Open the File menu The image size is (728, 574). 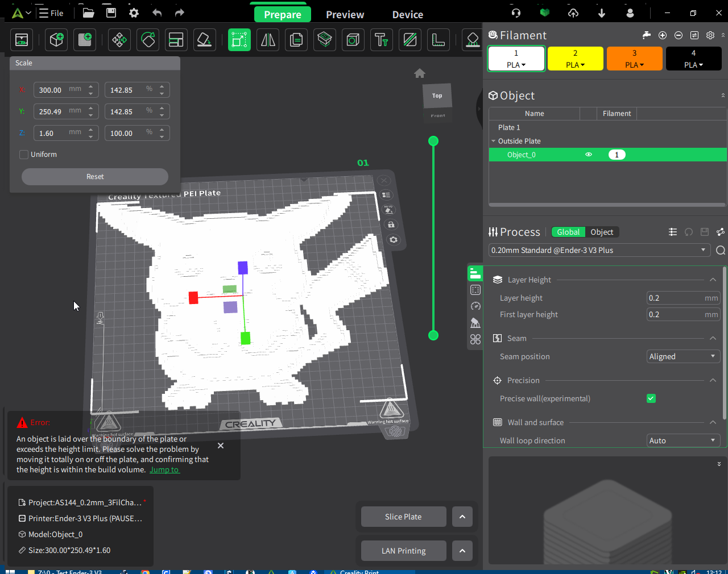[x=51, y=13]
